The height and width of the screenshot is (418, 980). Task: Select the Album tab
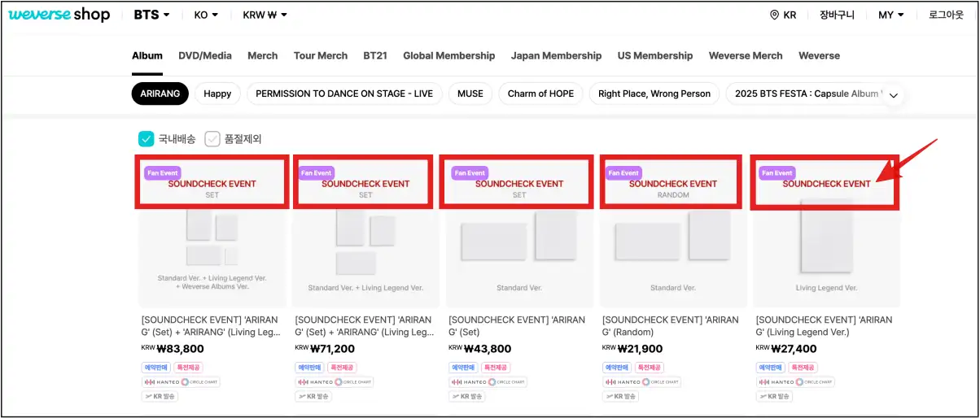point(147,55)
